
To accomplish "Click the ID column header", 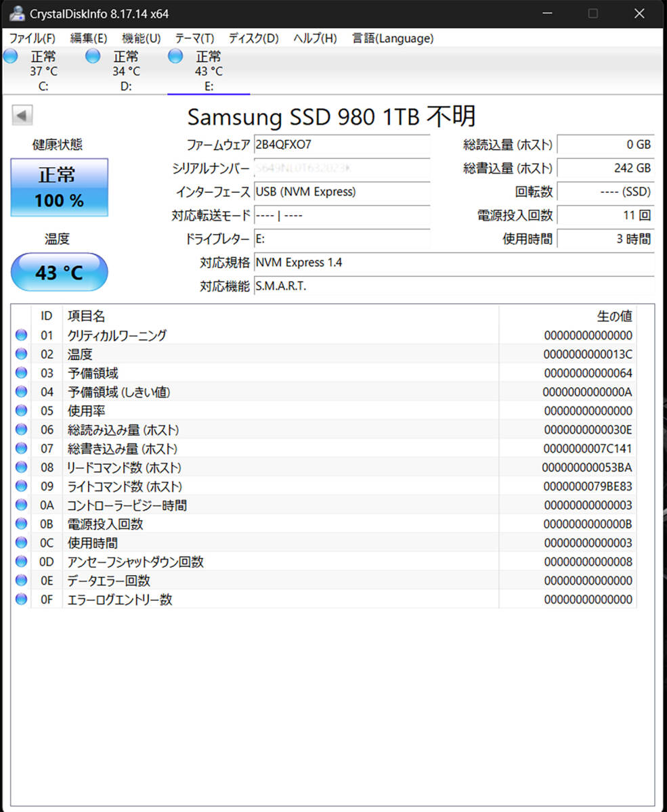I will coord(47,316).
